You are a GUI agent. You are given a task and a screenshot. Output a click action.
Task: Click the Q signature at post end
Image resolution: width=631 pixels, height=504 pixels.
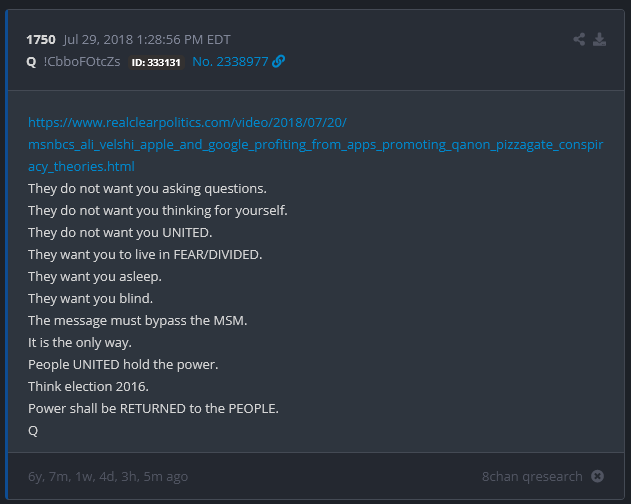(33, 430)
